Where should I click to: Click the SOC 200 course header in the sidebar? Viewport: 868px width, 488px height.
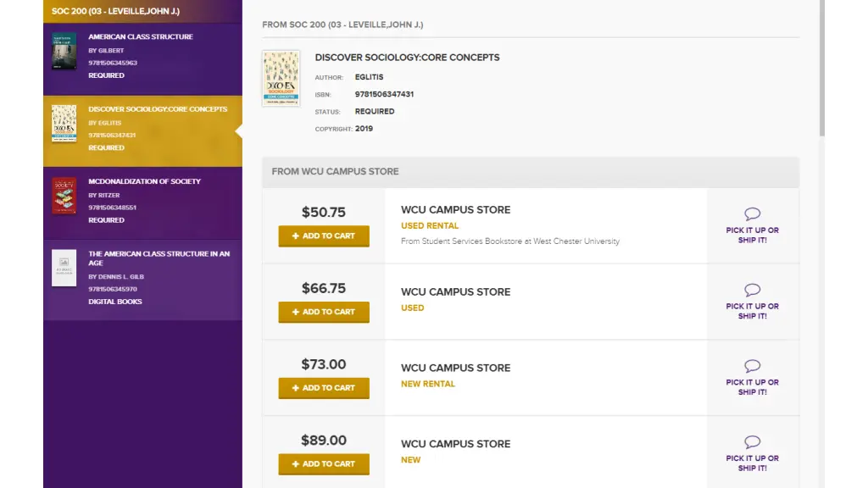pyautogui.click(x=115, y=12)
